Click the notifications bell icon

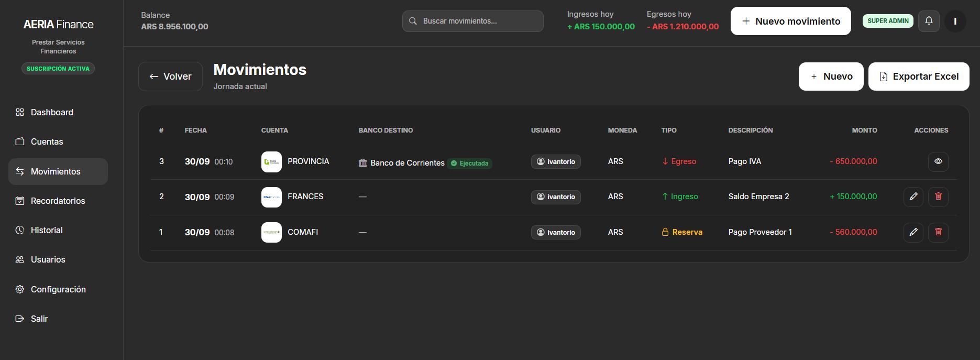pos(929,21)
